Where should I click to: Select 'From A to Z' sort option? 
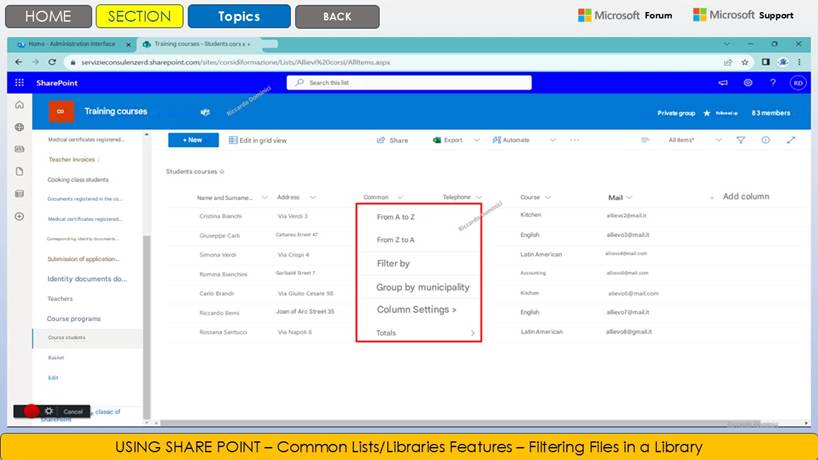coord(395,217)
